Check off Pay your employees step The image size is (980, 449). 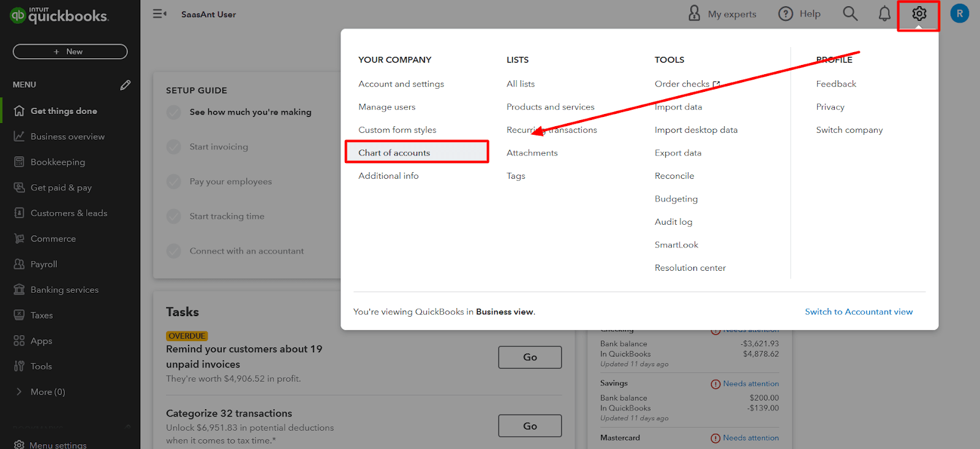pyautogui.click(x=174, y=181)
